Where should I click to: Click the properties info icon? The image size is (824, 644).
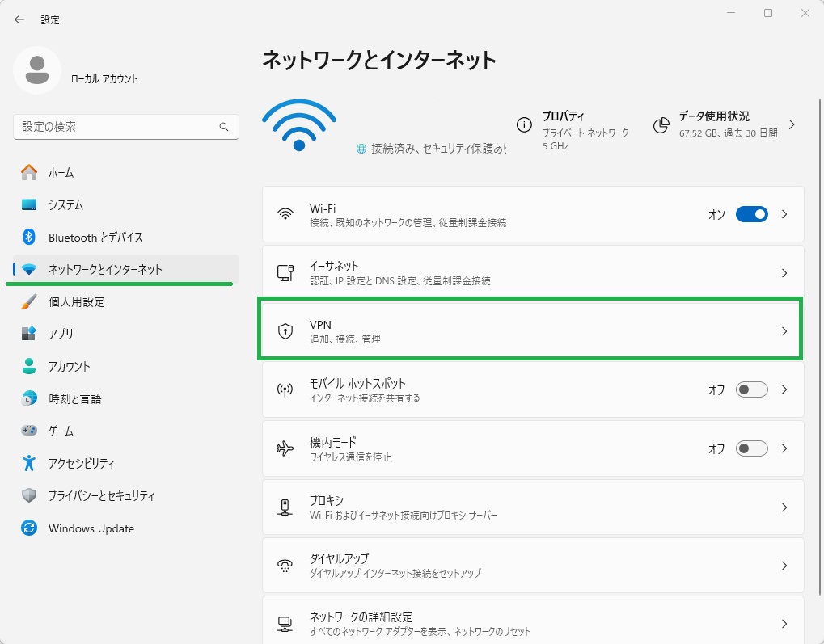[x=524, y=125]
